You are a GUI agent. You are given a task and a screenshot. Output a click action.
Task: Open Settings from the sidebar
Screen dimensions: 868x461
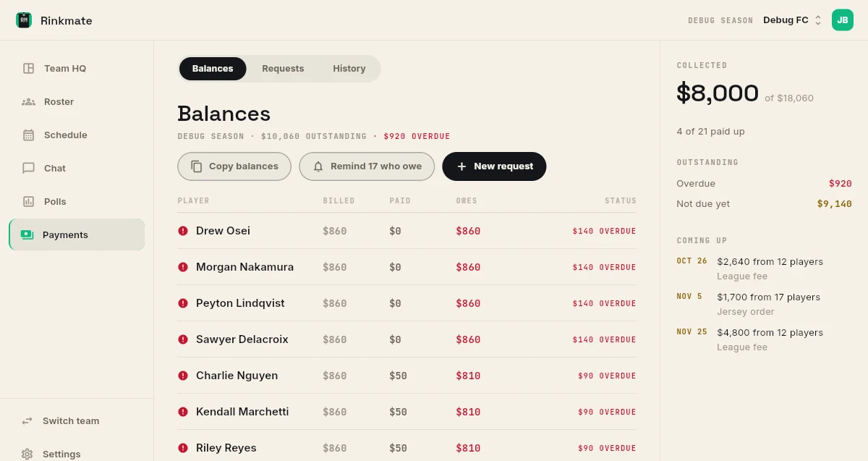tap(77, 454)
